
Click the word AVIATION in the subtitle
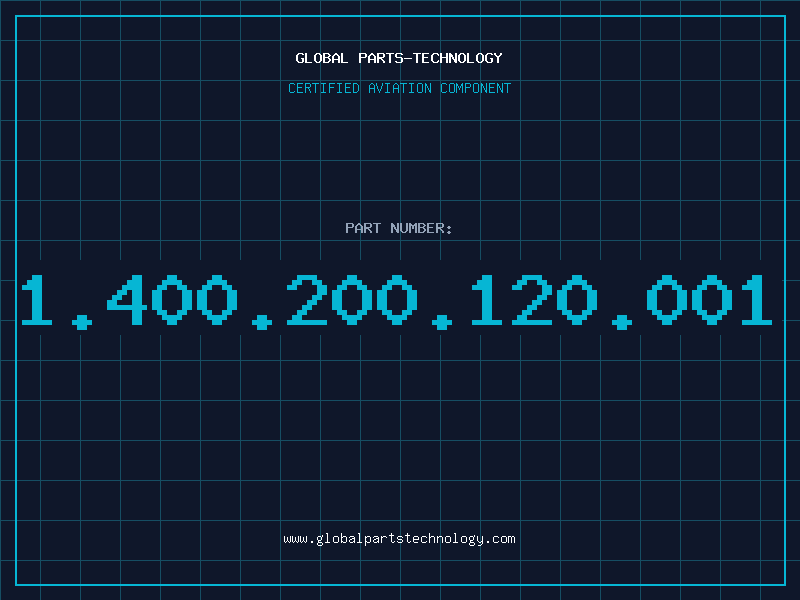click(x=400, y=88)
